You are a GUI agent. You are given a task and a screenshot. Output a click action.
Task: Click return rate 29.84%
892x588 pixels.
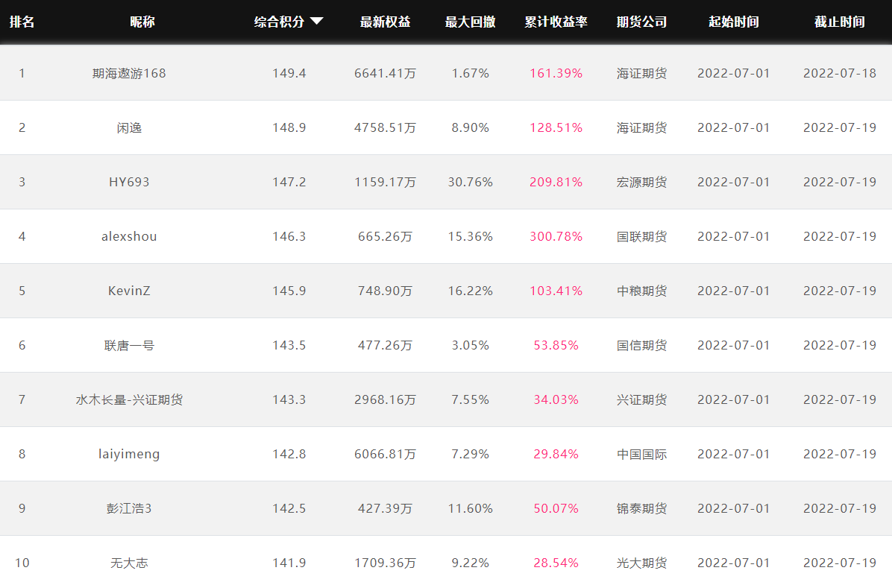click(x=556, y=455)
